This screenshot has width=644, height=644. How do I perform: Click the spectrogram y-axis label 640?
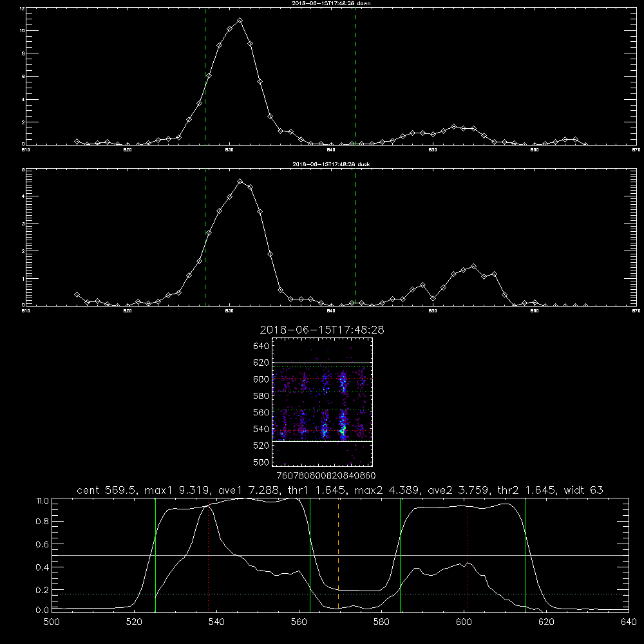(261, 346)
